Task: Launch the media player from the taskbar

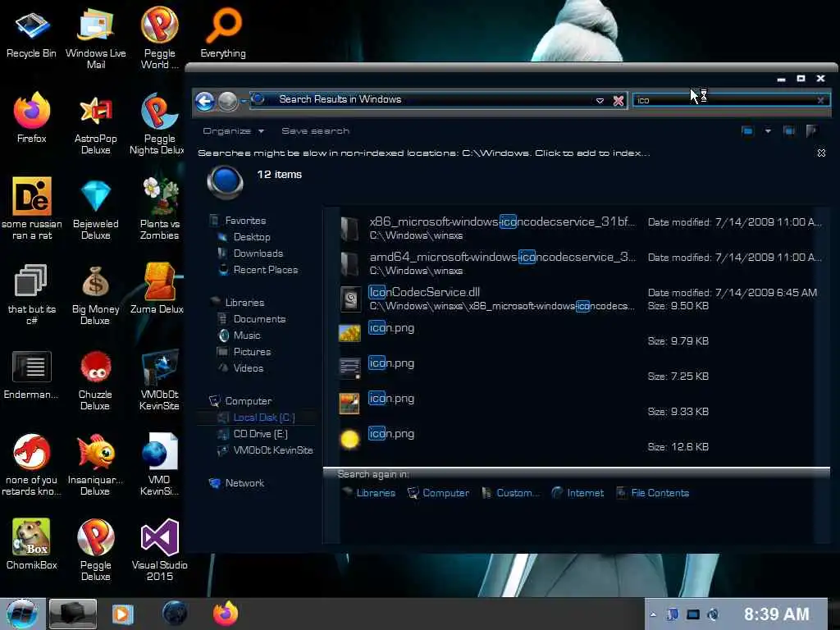Action: 122,614
